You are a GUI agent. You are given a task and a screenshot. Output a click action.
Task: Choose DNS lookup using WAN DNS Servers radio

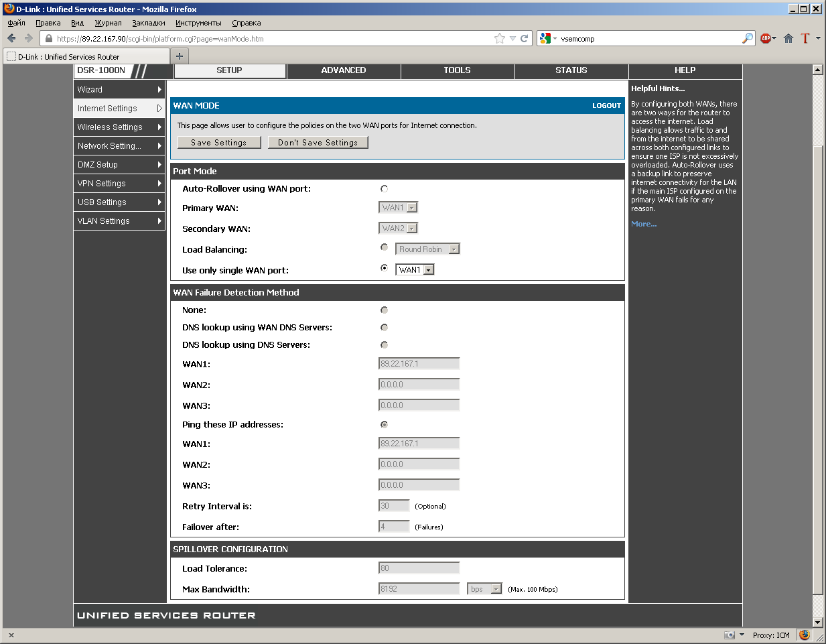click(x=384, y=328)
